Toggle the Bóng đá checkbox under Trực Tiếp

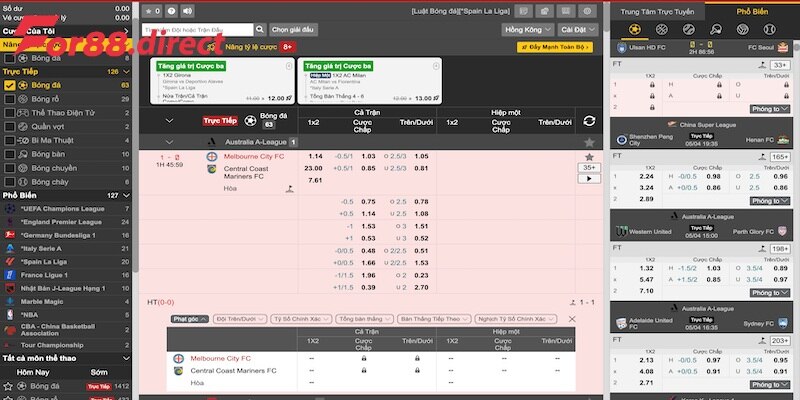[x=10, y=85]
